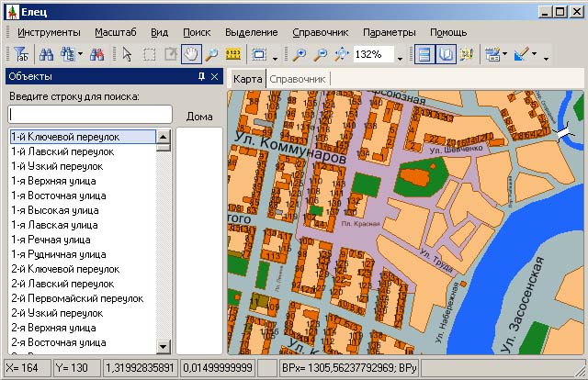Screen dimensions: 588x380
Task: Open the pencil drawing dropdown arrow
Action: (x=535, y=54)
